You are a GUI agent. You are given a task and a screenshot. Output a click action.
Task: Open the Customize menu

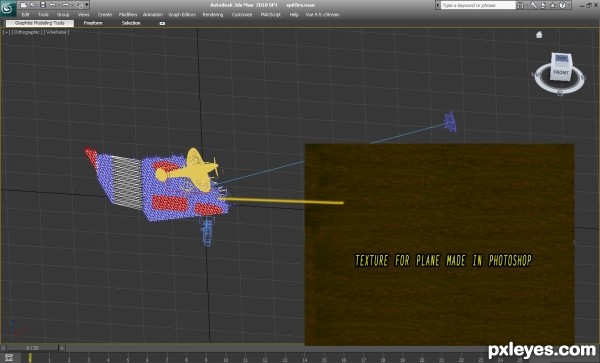tap(242, 15)
